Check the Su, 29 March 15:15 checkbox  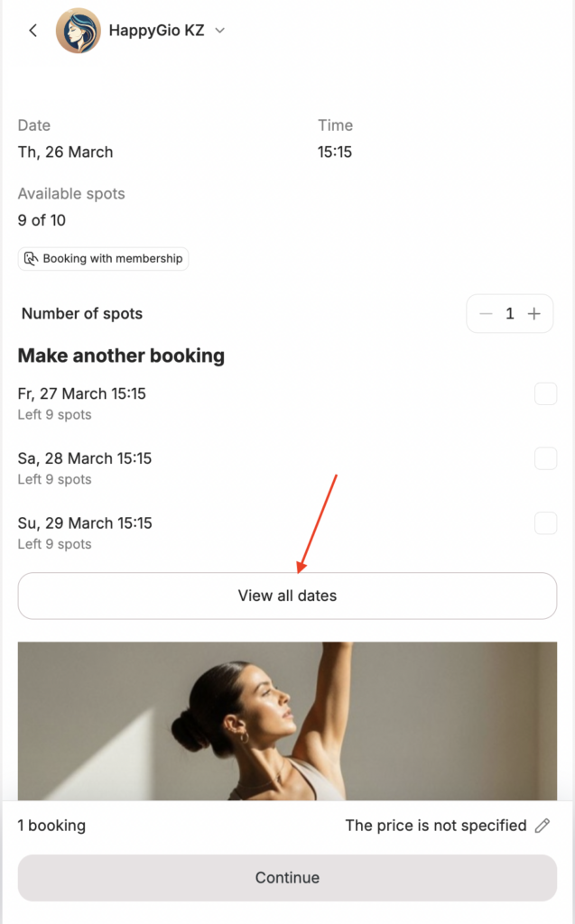[545, 523]
